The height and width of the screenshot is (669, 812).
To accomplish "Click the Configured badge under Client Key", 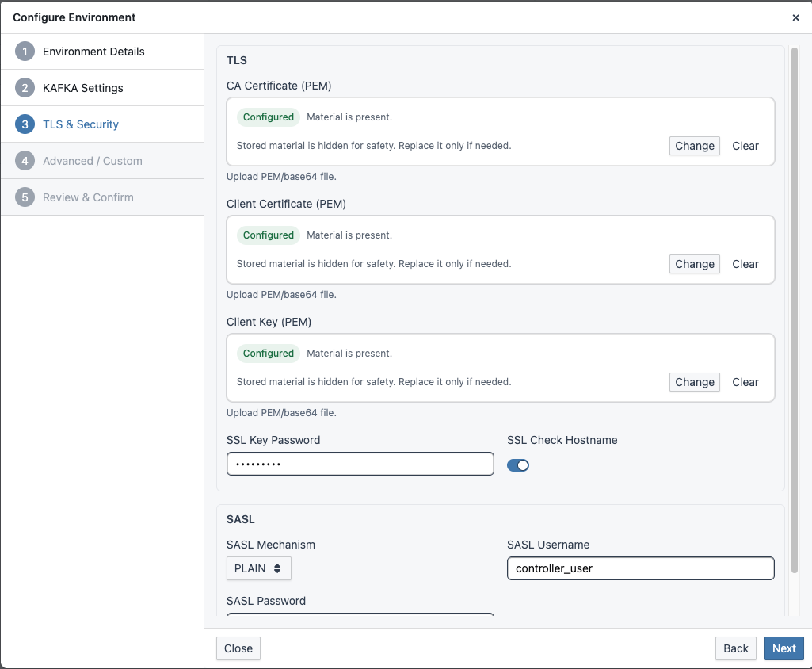I will click(268, 353).
